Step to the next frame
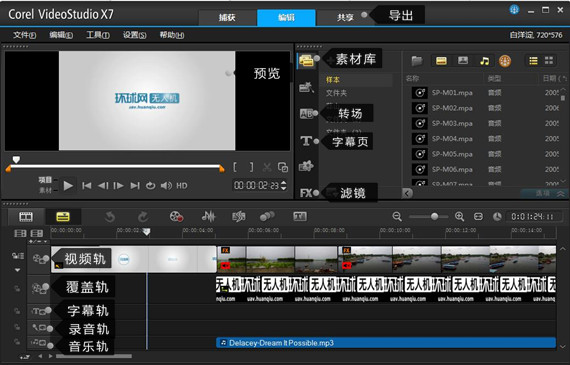570x365 pixels. pyautogui.click(x=119, y=186)
